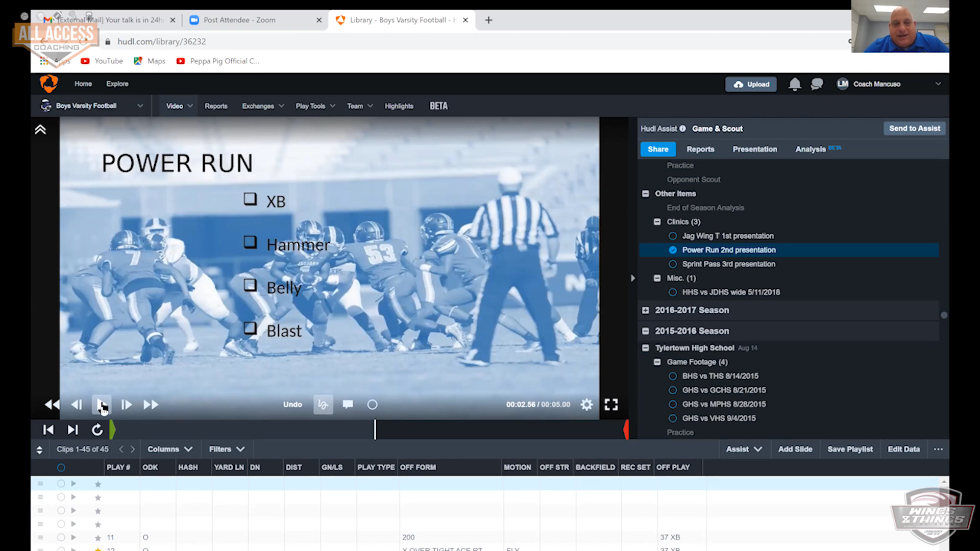Select BHS vs THS 8/14/2015 playlist

673,376
